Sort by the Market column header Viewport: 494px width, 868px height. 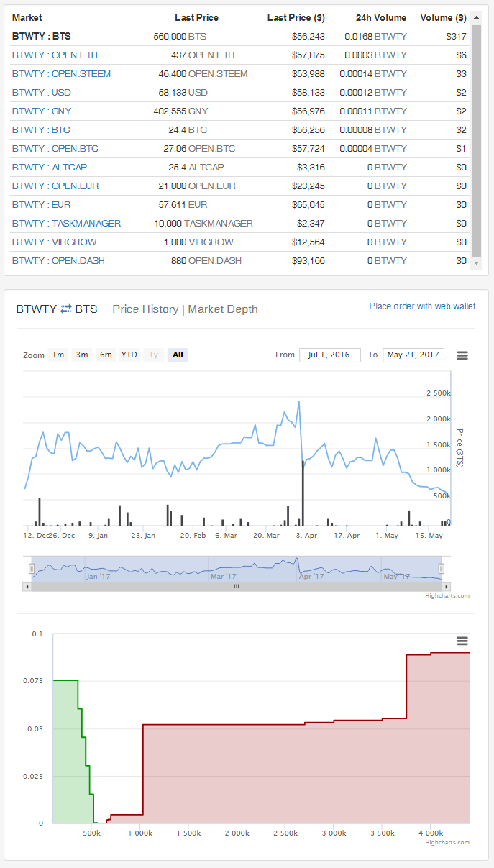27,17
